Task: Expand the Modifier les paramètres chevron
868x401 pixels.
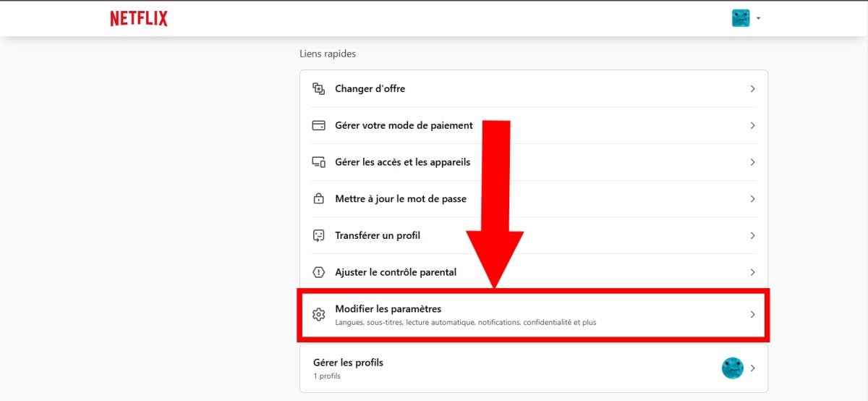Action: [x=752, y=314]
